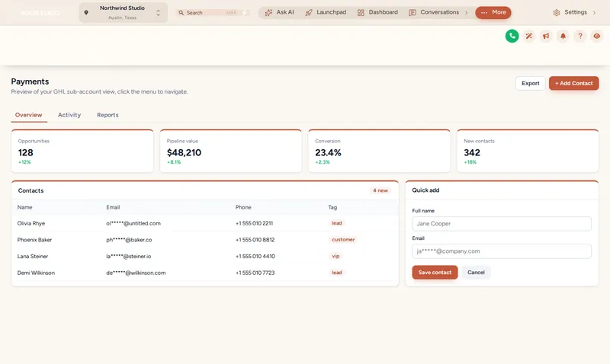Viewport: 610px width, 364px height.
Task: Click the contact name Lana Steiner
Action: coord(33,257)
